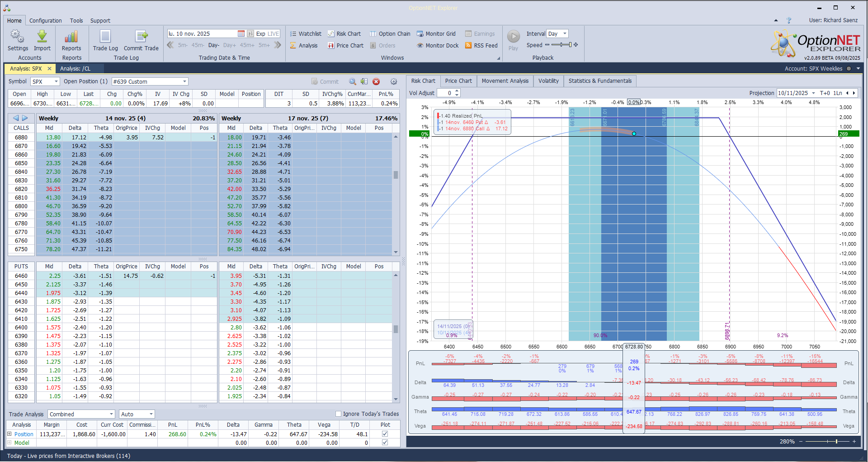The image size is (868, 462).
Task: Open the Support ribbon tab
Action: [x=100, y=20]
